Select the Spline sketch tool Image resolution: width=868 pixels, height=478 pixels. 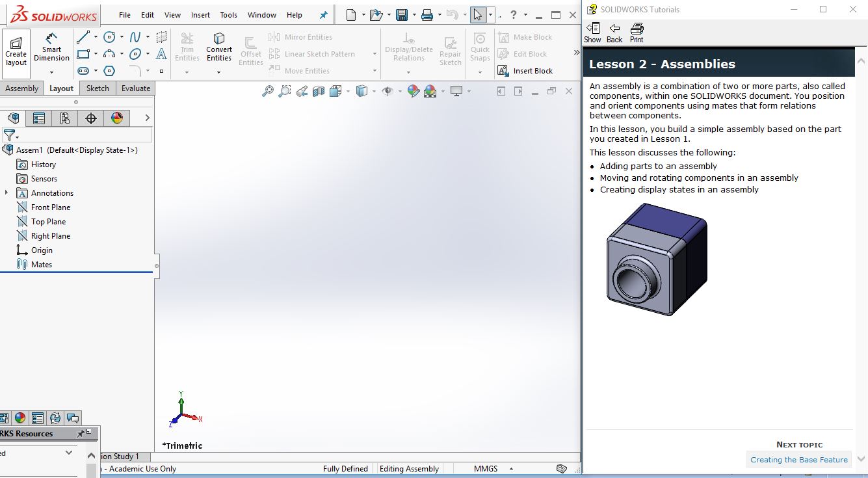135,37
